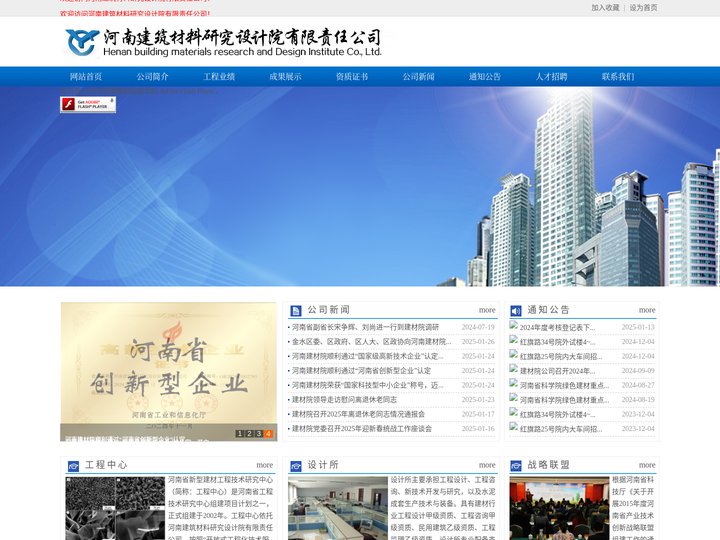Switch slideshow to slide 3
This screenshot has height=540, width=720.
point(259,433)
